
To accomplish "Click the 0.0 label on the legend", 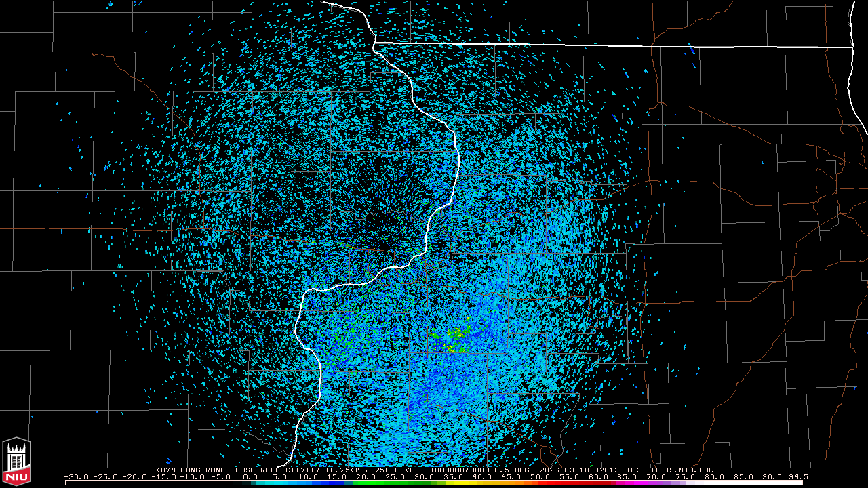I will click(250, 476).
